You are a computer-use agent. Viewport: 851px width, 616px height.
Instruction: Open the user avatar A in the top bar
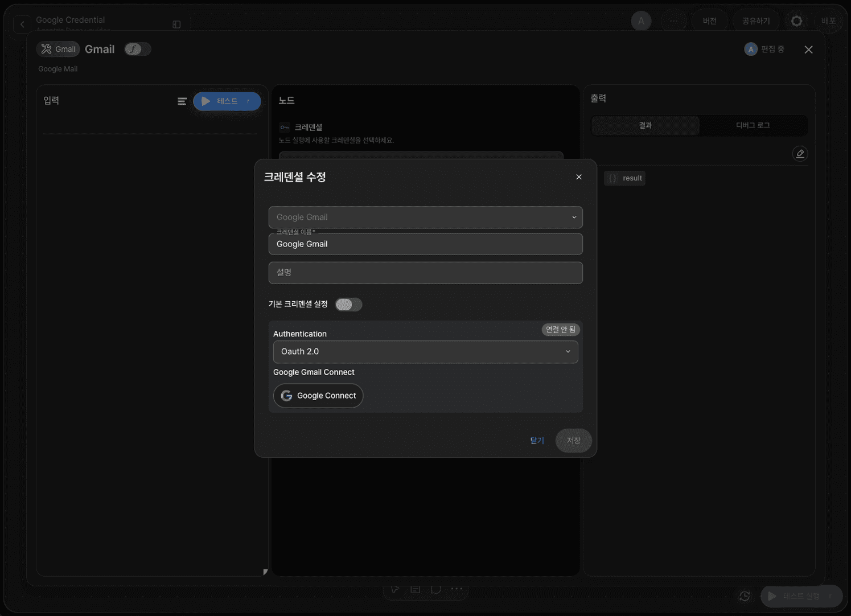pos(641,21)
